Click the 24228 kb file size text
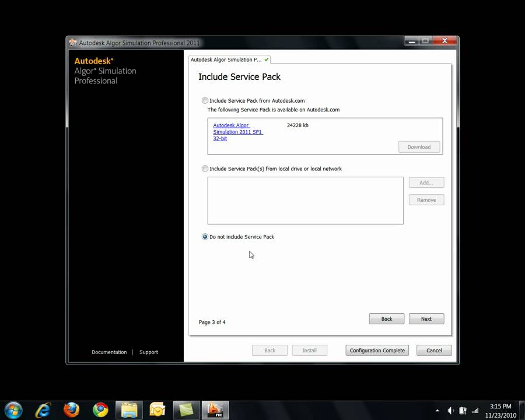The height and width of the screenshot is (420, 525). (x=297, y=125)
